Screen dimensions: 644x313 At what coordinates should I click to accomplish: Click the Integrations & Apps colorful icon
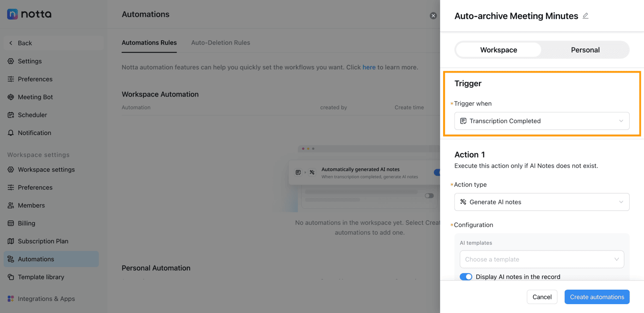point(11,299)
